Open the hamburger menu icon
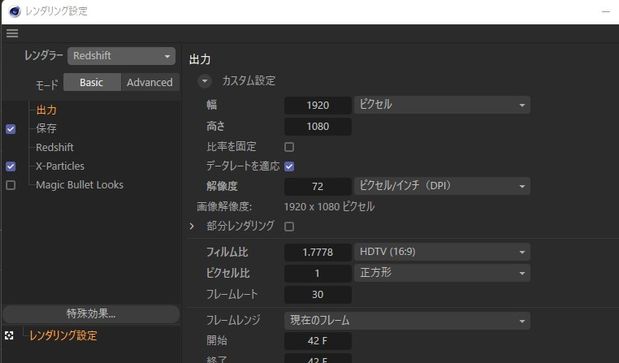The width and height of the screenshot is (619, 363). coord(12,33)
